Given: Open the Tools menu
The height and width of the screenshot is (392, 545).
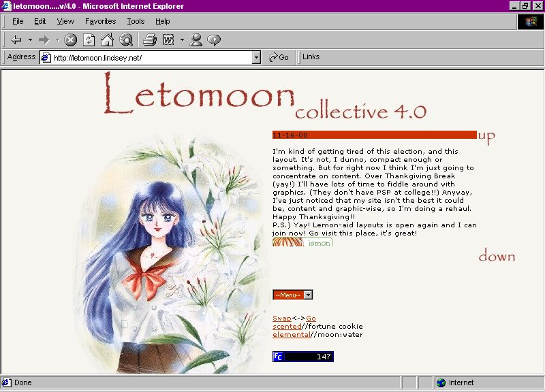Looking at the screenshot, I should (136, 22).
